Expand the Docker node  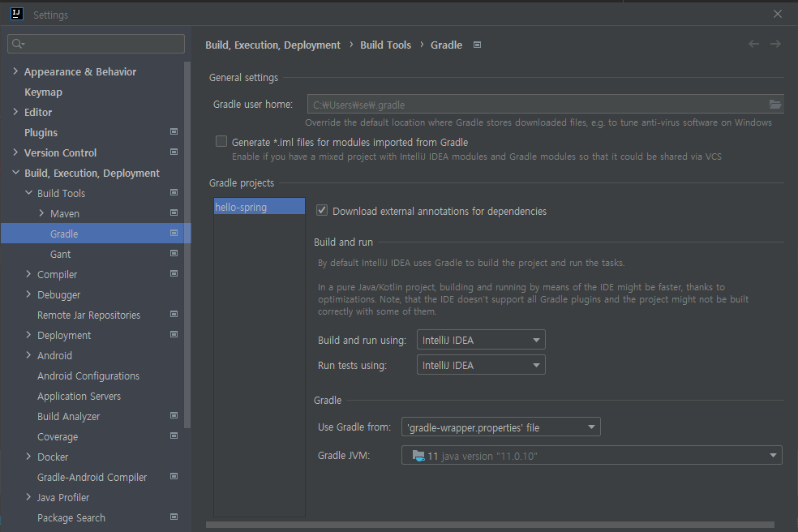click(x=28, y=456)
